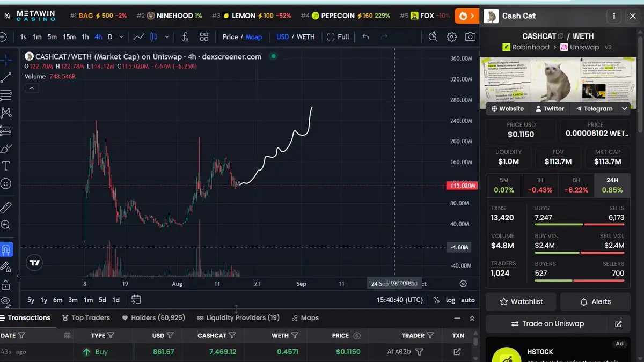
Task: Collapse the indicator legend chevron
Action: point(31,88)
